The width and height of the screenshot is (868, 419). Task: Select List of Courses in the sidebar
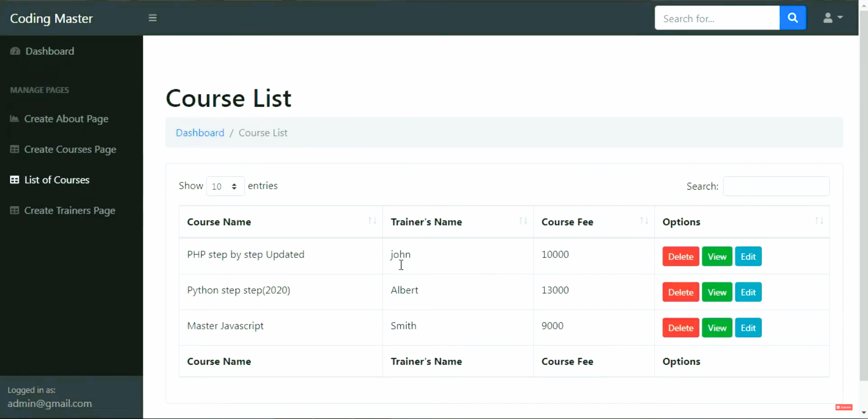[57, 180]
